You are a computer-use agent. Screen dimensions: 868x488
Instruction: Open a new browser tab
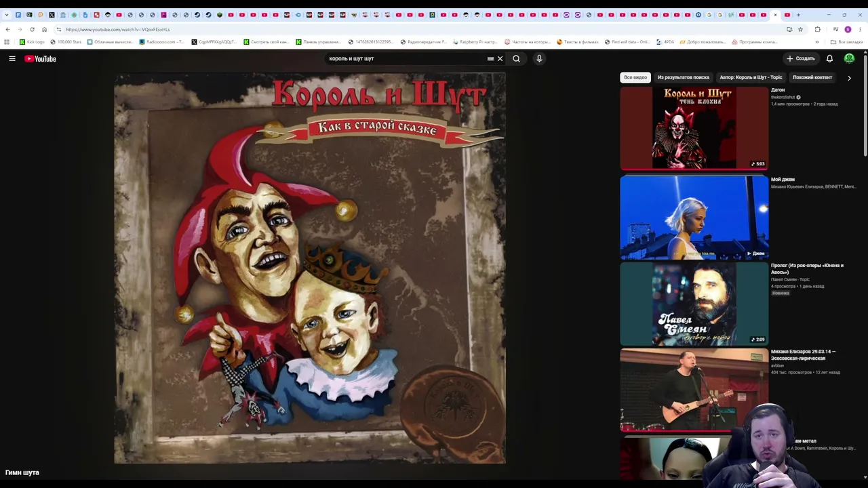pos(798,15)
